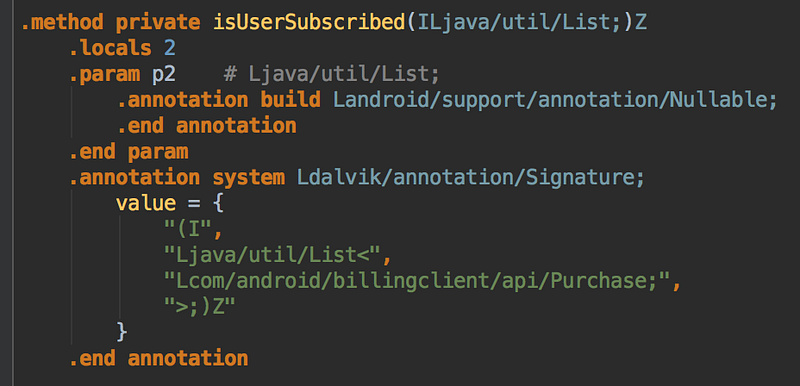Click the Landroid/support/annotation/Nullable; class reference

[555, 100]
